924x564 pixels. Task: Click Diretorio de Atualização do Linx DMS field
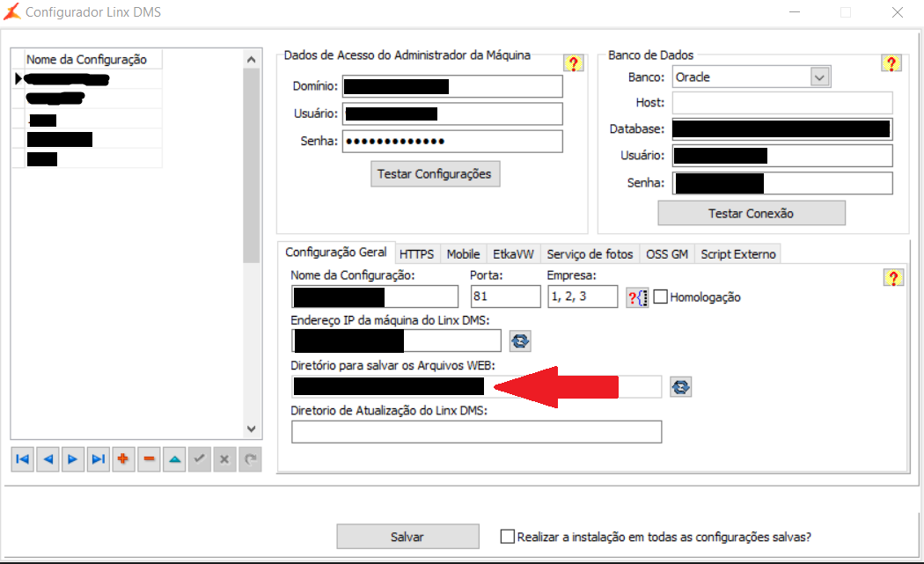click(x=476, y=431)
